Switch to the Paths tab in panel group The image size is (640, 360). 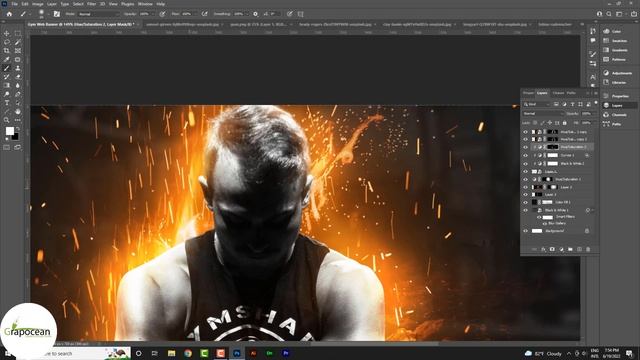click(x=571, y=93)
